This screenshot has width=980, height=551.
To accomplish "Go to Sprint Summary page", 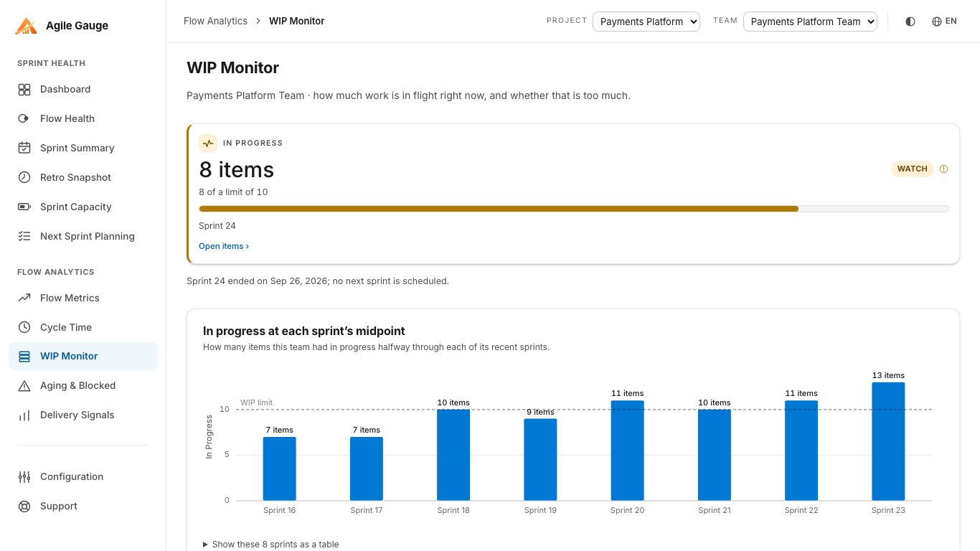I will (x=83, y=149).
